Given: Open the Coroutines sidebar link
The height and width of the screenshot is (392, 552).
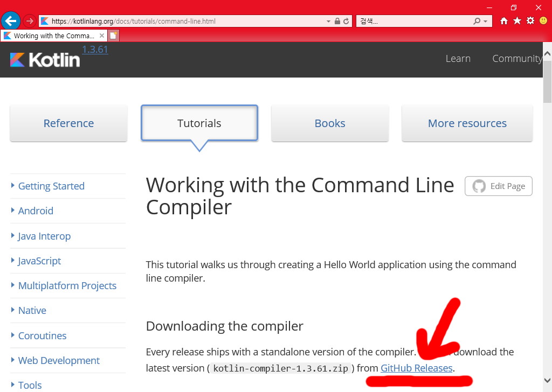Looking at the screenshot, I should pyautogui.click(x=42, y=336).
